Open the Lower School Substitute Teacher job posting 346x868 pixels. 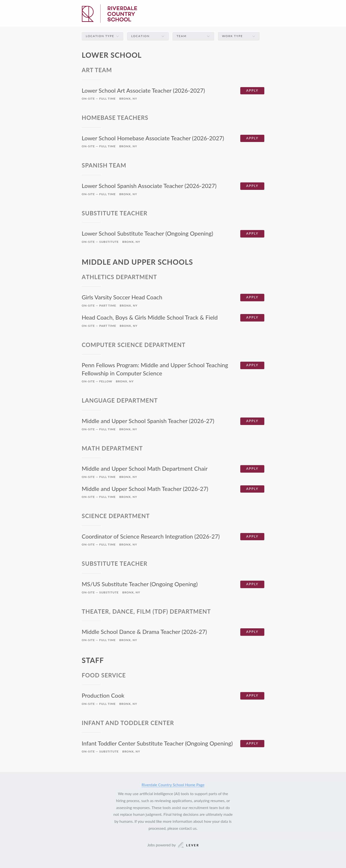point(148,233)
